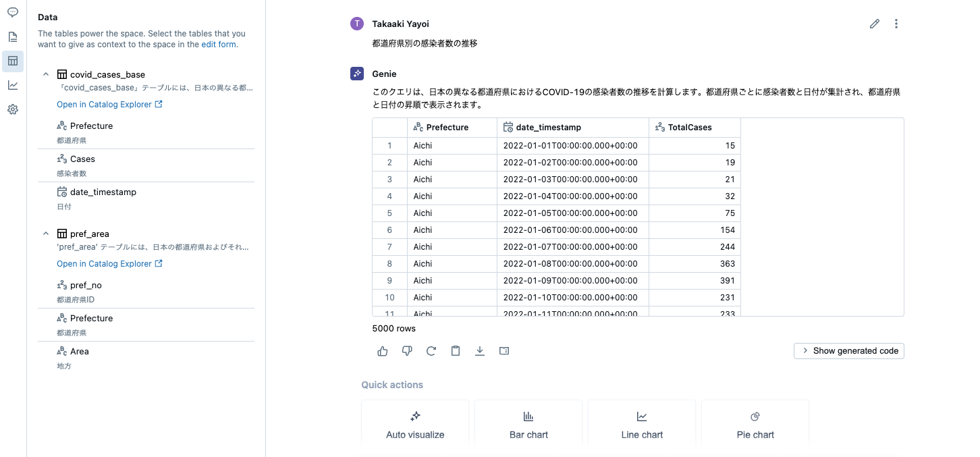Open the monitoring charts panel in sidebar

tap(12, 85)
